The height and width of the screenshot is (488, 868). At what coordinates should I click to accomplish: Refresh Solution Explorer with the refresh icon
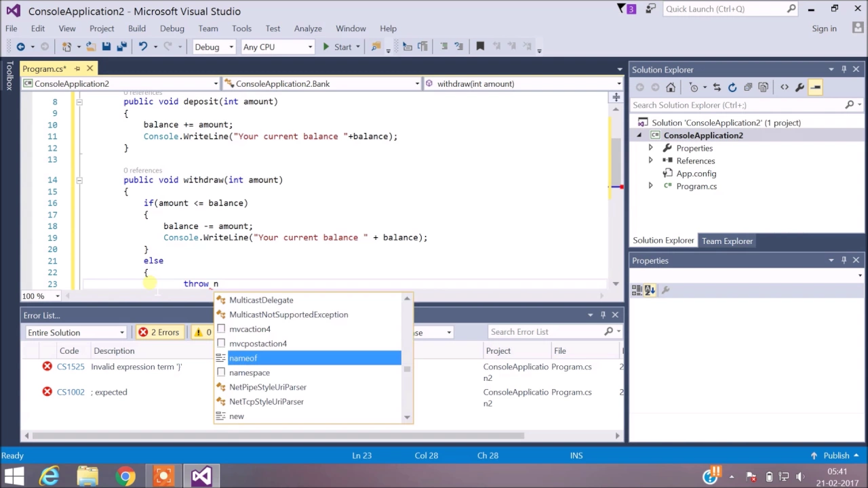tap(732, 87)
